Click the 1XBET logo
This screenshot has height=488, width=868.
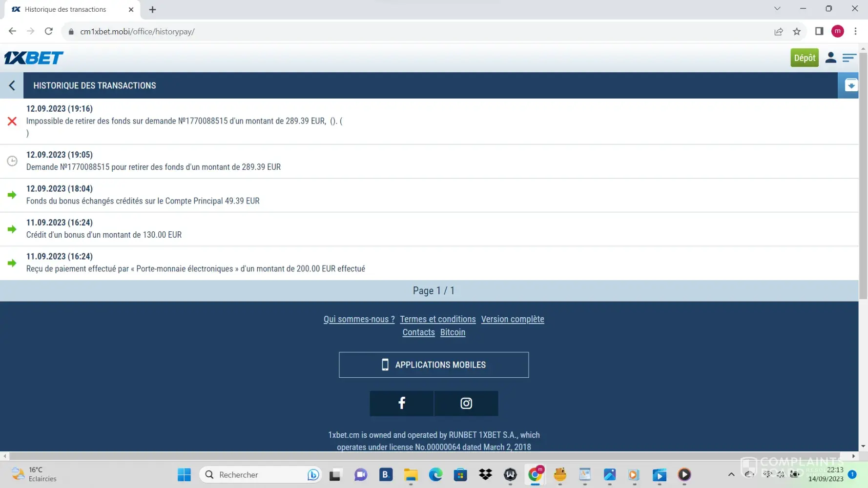(34, 58)
